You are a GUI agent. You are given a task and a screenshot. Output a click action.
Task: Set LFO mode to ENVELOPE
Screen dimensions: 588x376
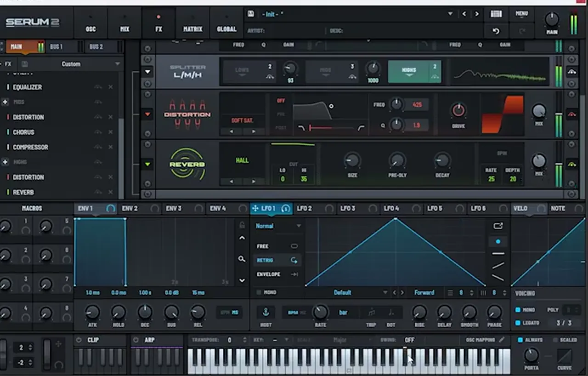coord(277,274)
